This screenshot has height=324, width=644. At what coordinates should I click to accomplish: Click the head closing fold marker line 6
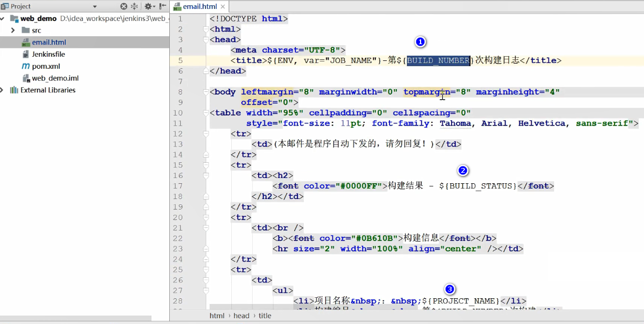point(206,71)
